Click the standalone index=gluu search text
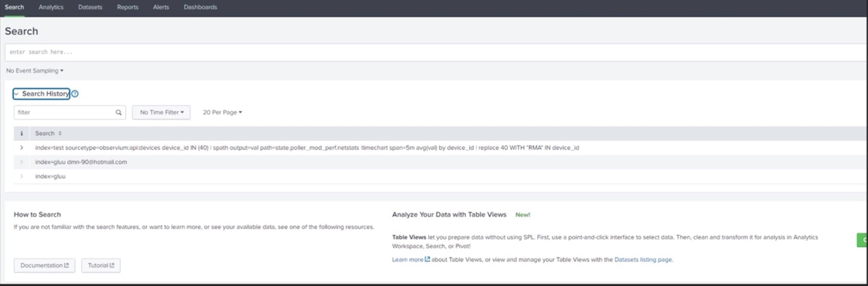868x286 pixels. point(50,176)
